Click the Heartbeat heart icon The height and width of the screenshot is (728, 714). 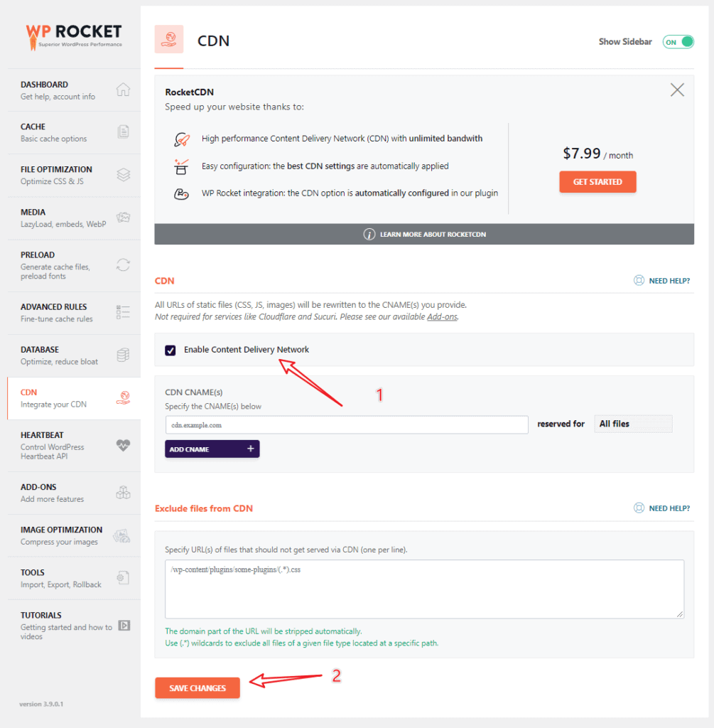pyautogui.click(x=123, y=445)
